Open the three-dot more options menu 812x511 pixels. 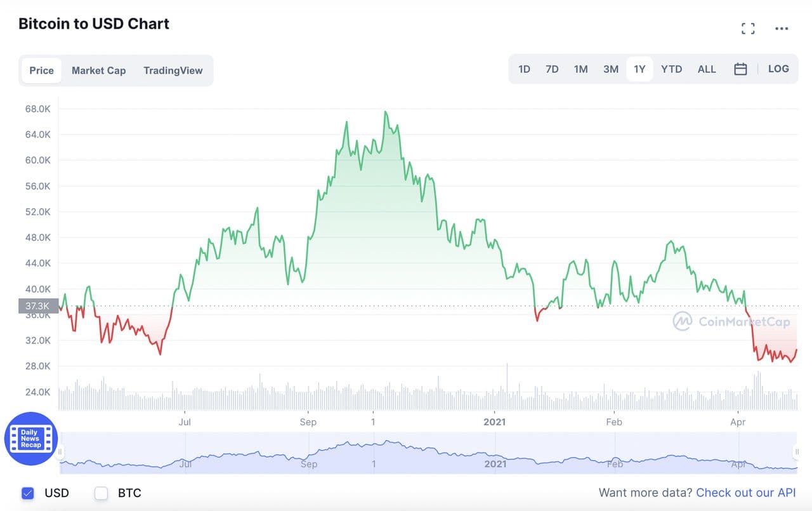(x=782, y=29)
